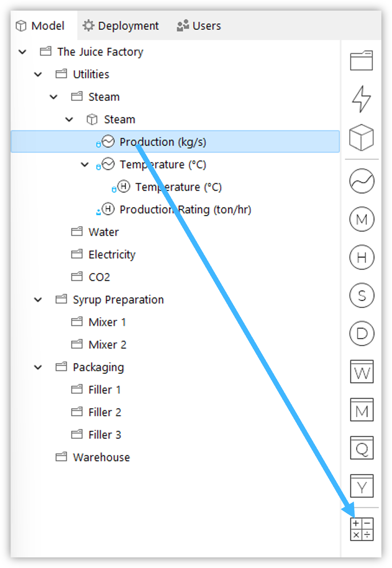Click the square W icon
Image resolution: width=392 pixels, height=568 pixels.
[362, 372]
